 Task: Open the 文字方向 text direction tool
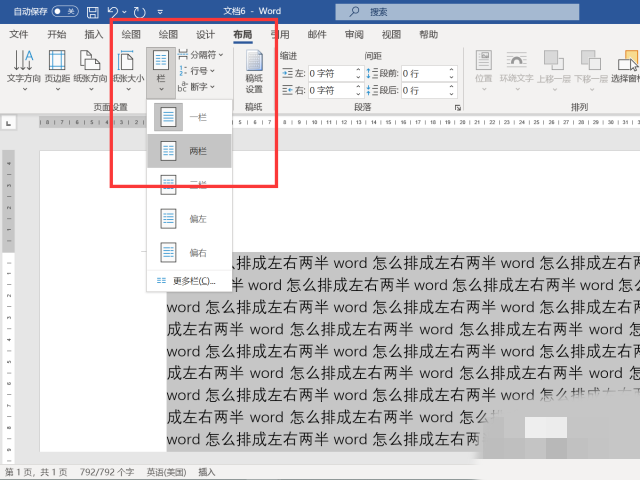pyautogui.click(x=24, y=70)
